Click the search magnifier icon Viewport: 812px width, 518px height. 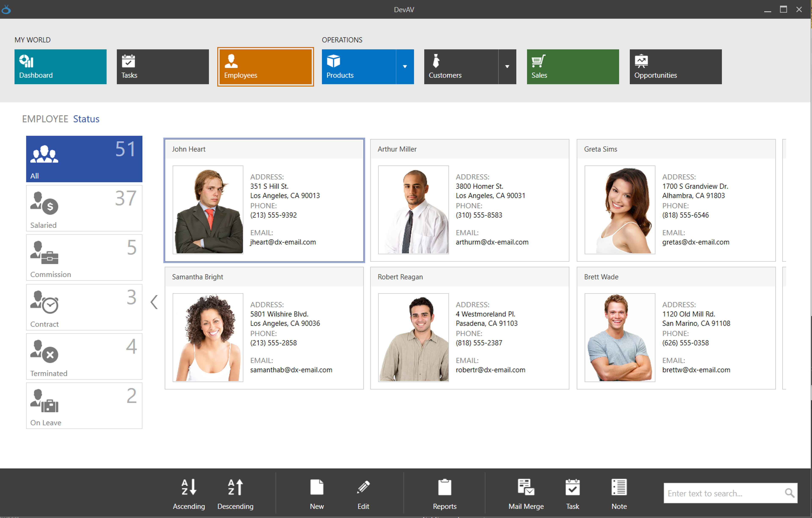pos(790,493)
